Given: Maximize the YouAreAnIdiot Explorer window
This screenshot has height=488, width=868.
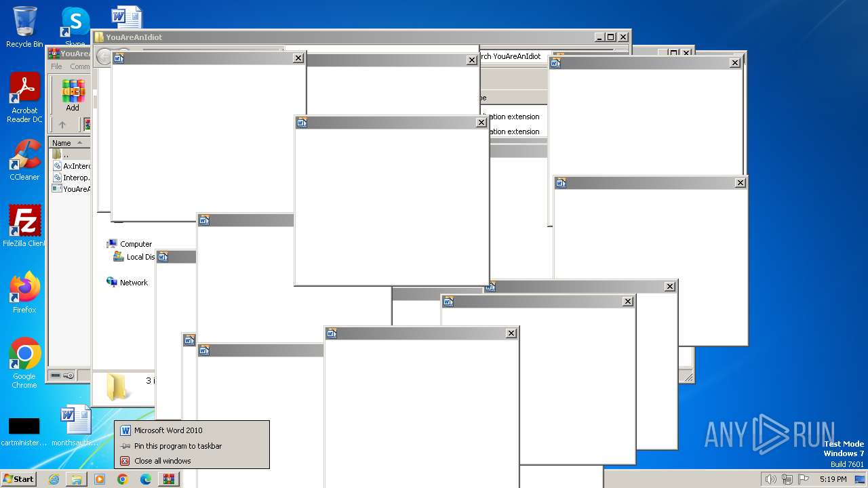Looking at the screenshot, I should (610, 37).
